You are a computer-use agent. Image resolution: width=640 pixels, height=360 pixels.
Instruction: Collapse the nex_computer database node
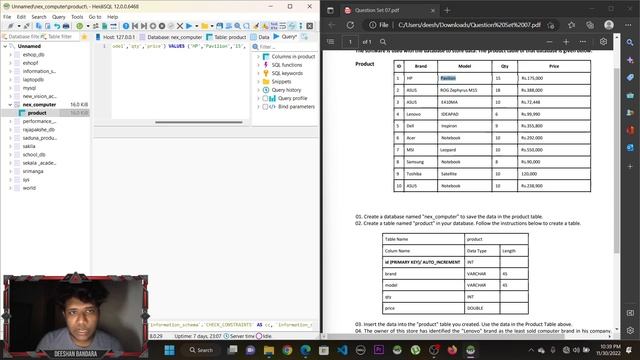10,104
